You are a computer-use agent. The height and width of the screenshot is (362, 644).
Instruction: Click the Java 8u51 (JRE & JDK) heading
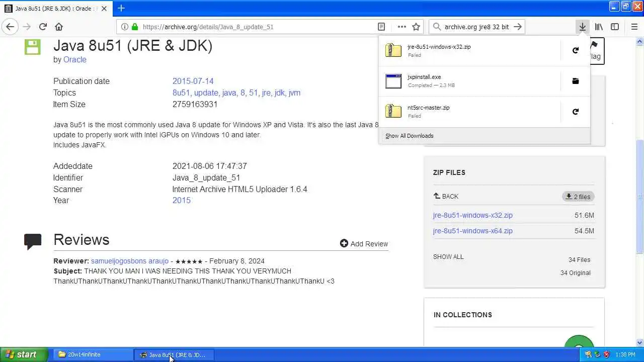coord(133,46)
